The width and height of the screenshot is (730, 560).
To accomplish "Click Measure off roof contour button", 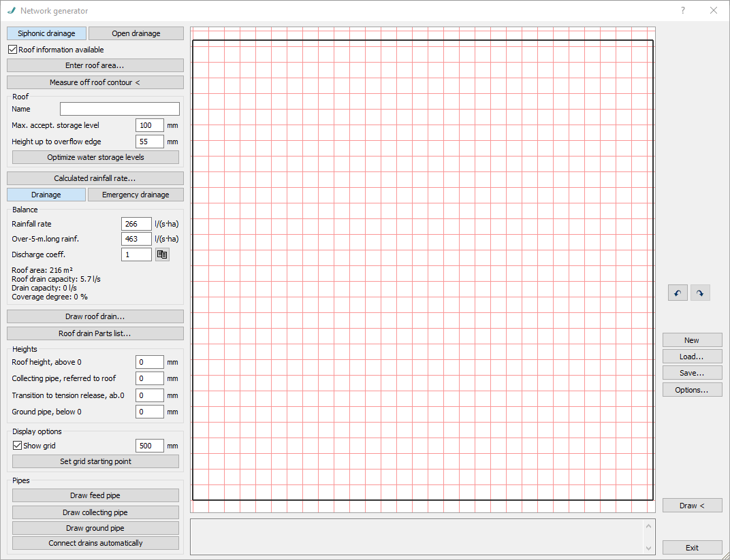I will coord(95,82).
